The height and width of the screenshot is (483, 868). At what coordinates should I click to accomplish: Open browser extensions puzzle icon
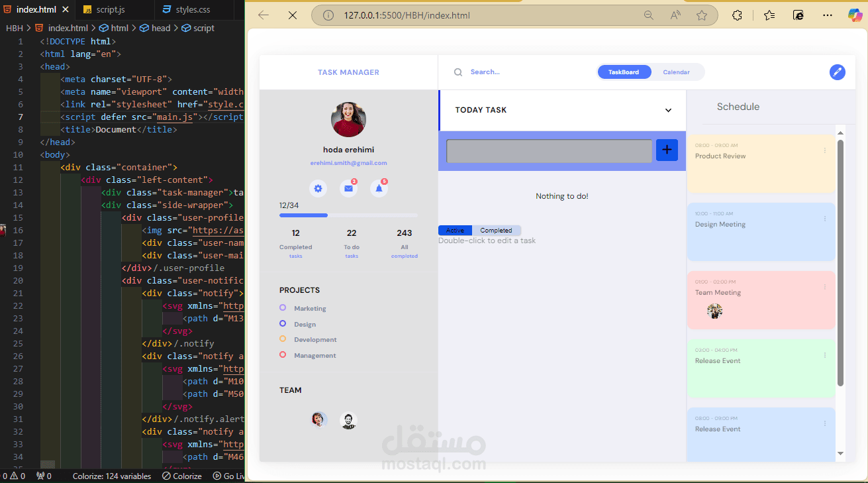(737, 15)
